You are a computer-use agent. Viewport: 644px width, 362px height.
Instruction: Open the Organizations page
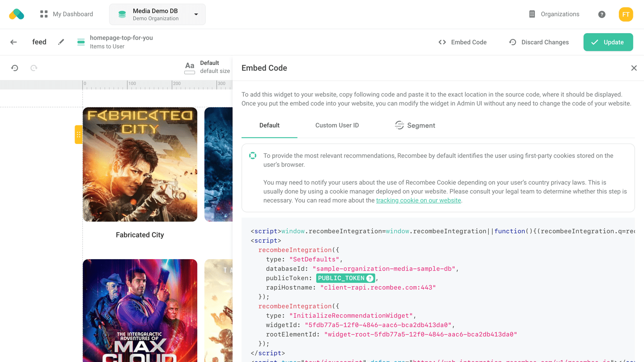tap(554, 14)
